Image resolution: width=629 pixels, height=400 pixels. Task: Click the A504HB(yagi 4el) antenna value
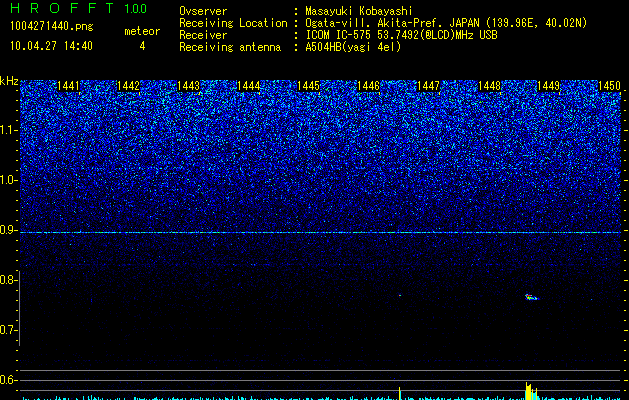click(x=353, y=47)
